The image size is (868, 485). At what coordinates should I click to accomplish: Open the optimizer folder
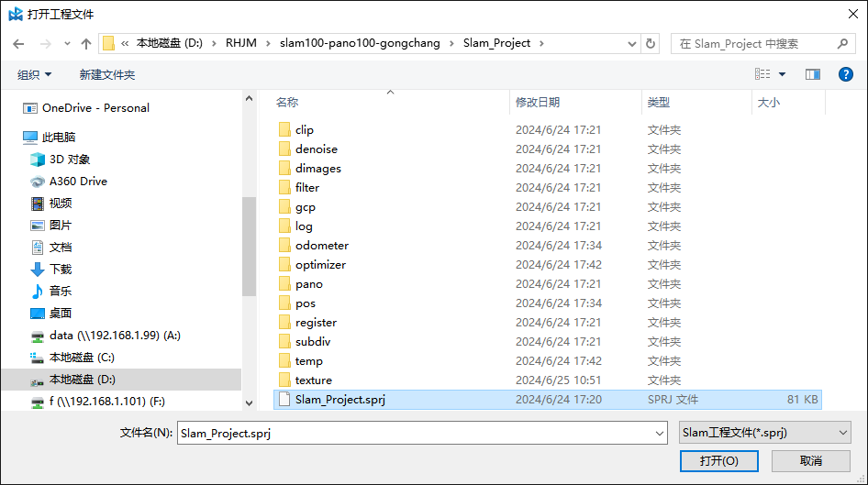[x=320, y=265]
